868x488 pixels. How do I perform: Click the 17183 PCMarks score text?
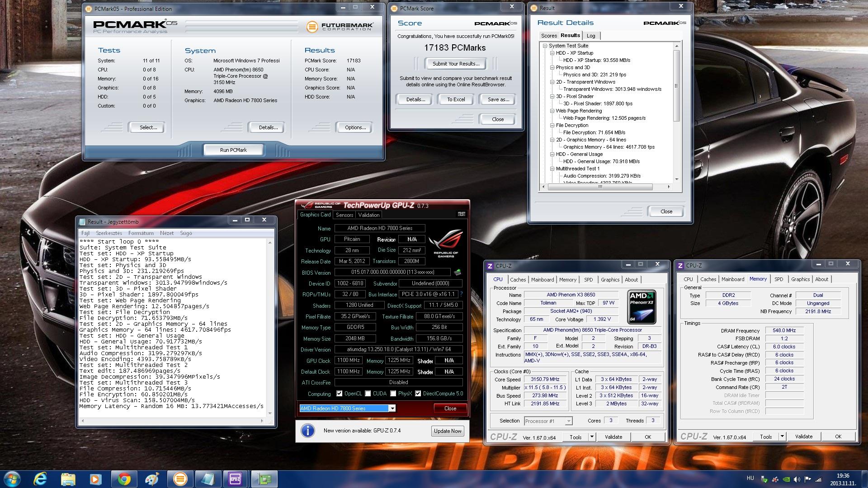tap(455, 48)
